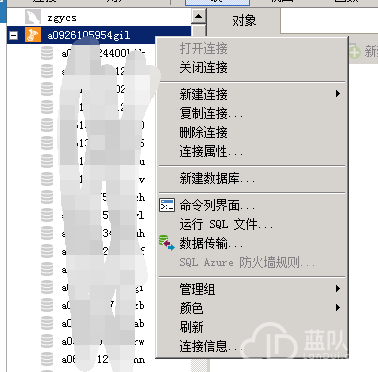The width and height of the screenshot is (378, 372).
Task: Click the zgycs connection icon
Action: [33, 17]
